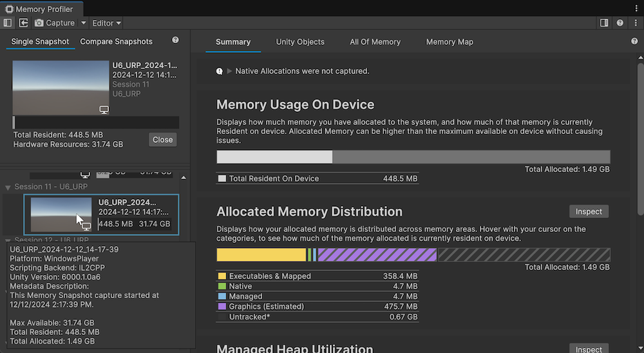Open the window's top-right kebab menu
The image size is (644, 353).
point(636,8)
